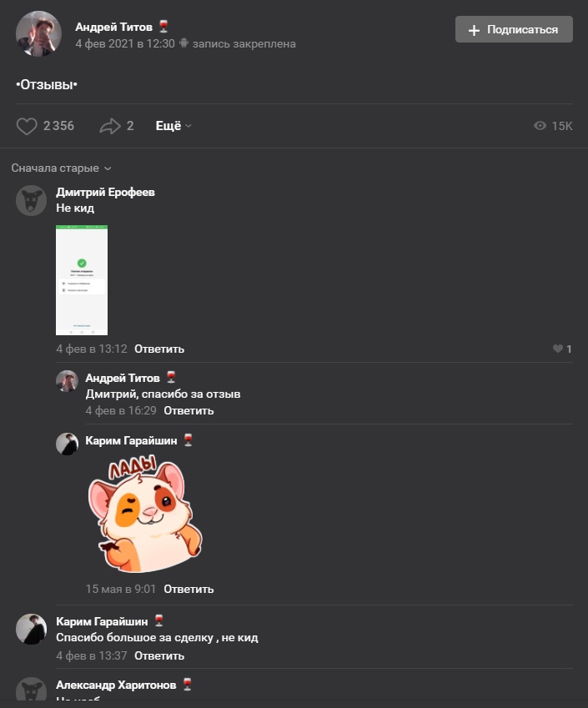Reply to comment posted 4 фев в 13:12
This screenshot has height=708, width=588.
pyautogui.click(x=159, y=349)
